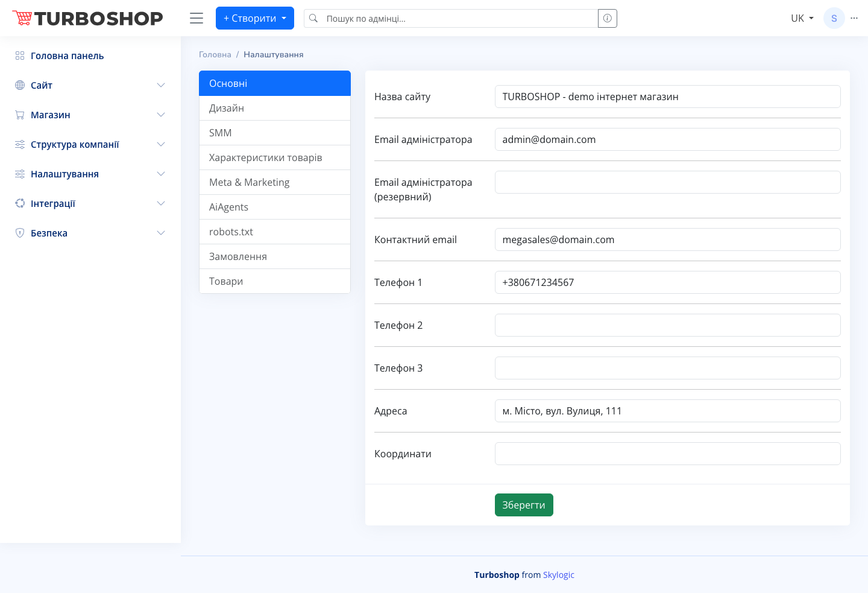This screenshot has width=868, height=593.
Task: Click the Структура компанії sliders icon
Action: [x=20, y=144]
